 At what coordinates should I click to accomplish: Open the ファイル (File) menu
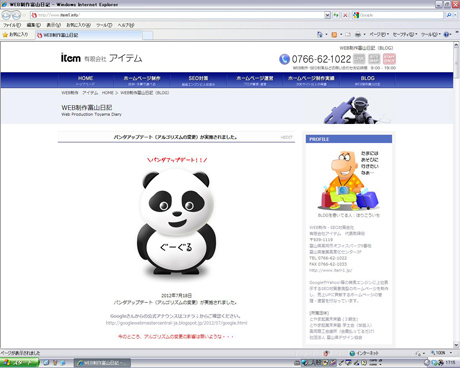click(x=12, y=25)
